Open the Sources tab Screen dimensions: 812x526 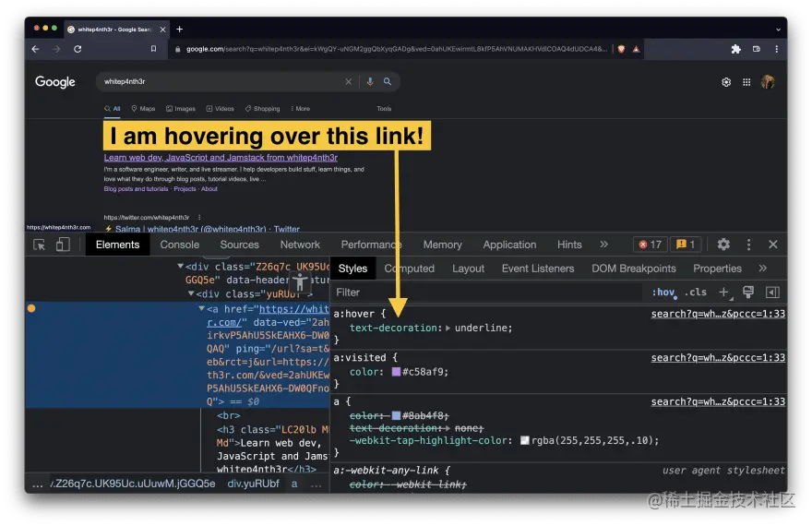click(x=239, y=245)
